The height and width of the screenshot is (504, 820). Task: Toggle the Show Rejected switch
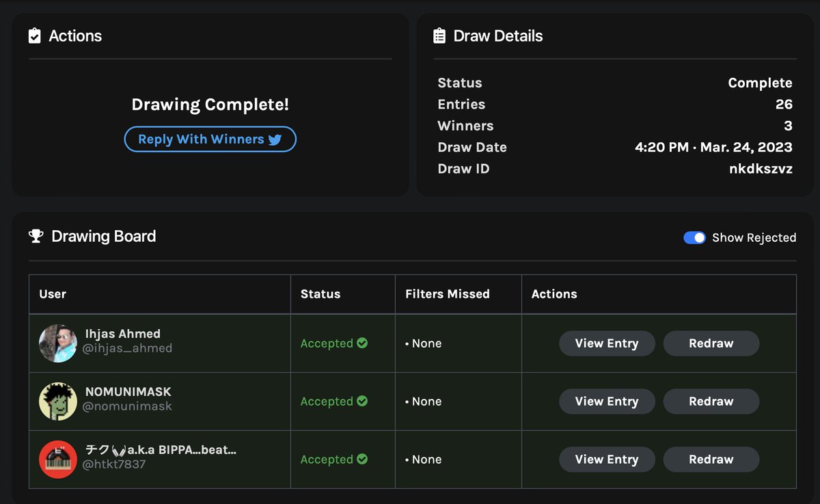pos(694,238)
